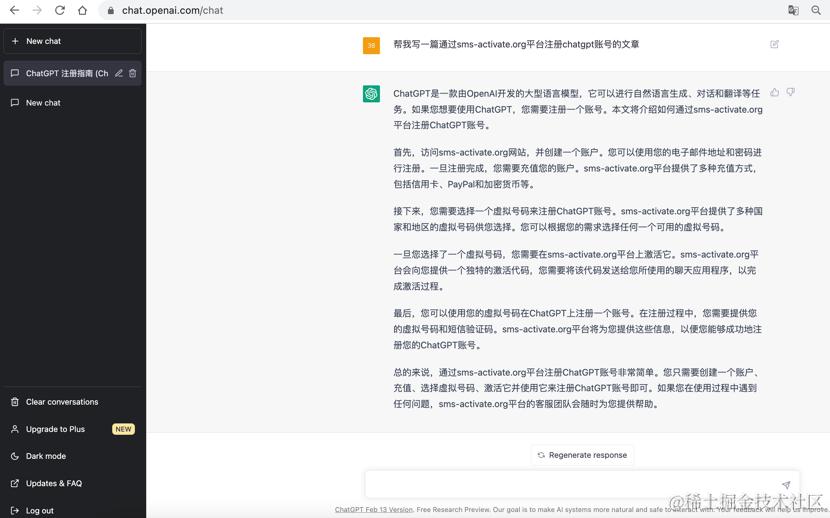830x518 pixels.
Task: Give the response a thumbs down
Action: [x=790, y=93]
